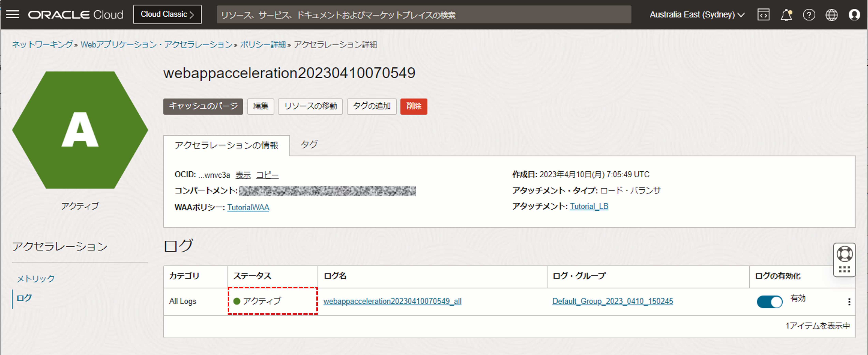
Task: Open the user profile avatar
Action: (x=854, y=14)
